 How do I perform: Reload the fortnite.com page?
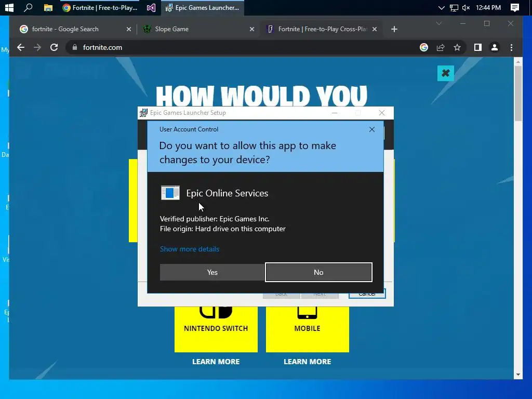pos(54,47)
